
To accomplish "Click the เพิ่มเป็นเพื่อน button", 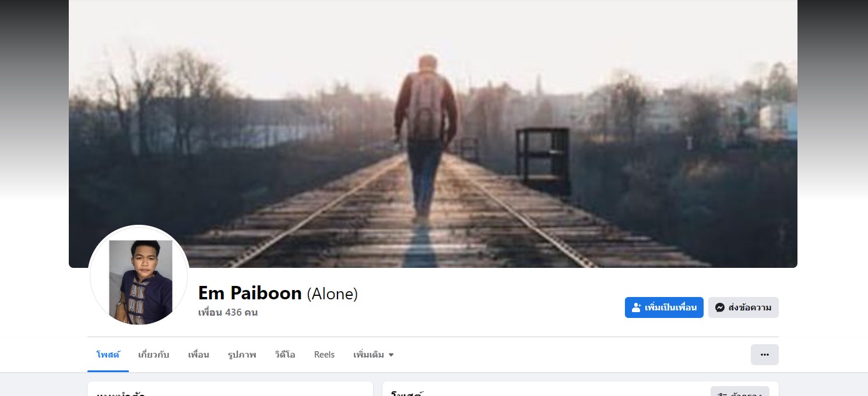I will click(x=664, y=307).
